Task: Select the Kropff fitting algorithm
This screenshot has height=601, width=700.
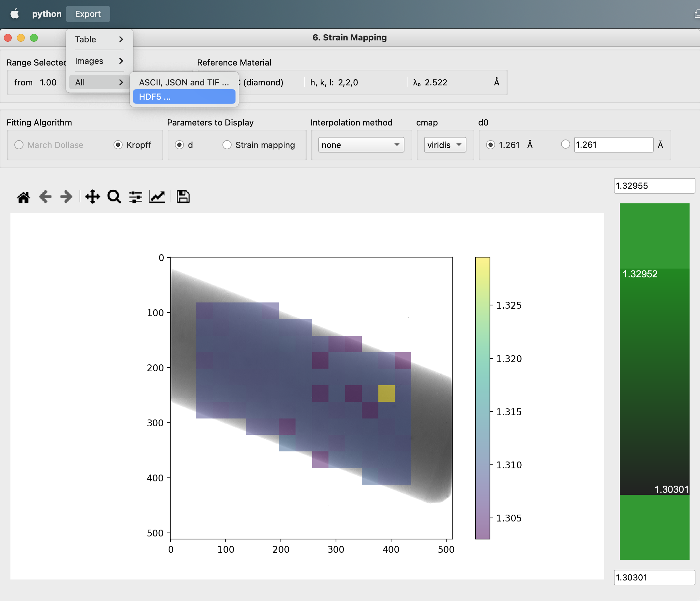Action: [x=118, y=145]
